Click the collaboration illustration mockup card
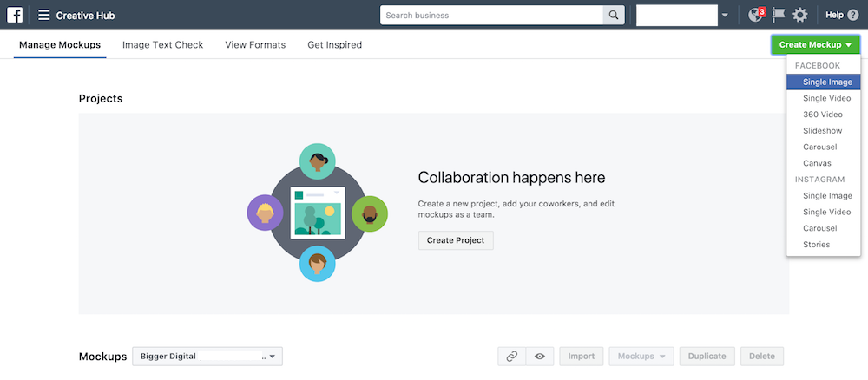Viewport: 868px width, 380px height. pyautogui.click(x=318, y=213)
